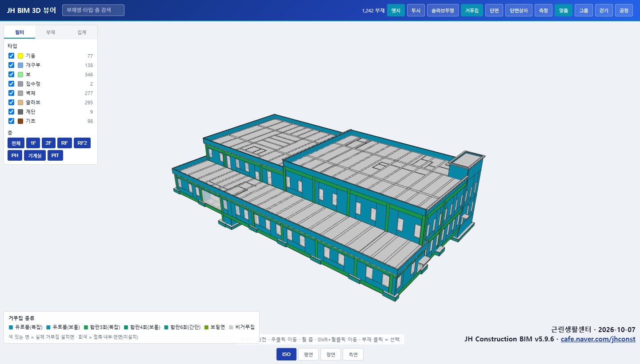640x364 pixels.
Task: Toggle the 투시 perspective button
Action: coord(416,10)
